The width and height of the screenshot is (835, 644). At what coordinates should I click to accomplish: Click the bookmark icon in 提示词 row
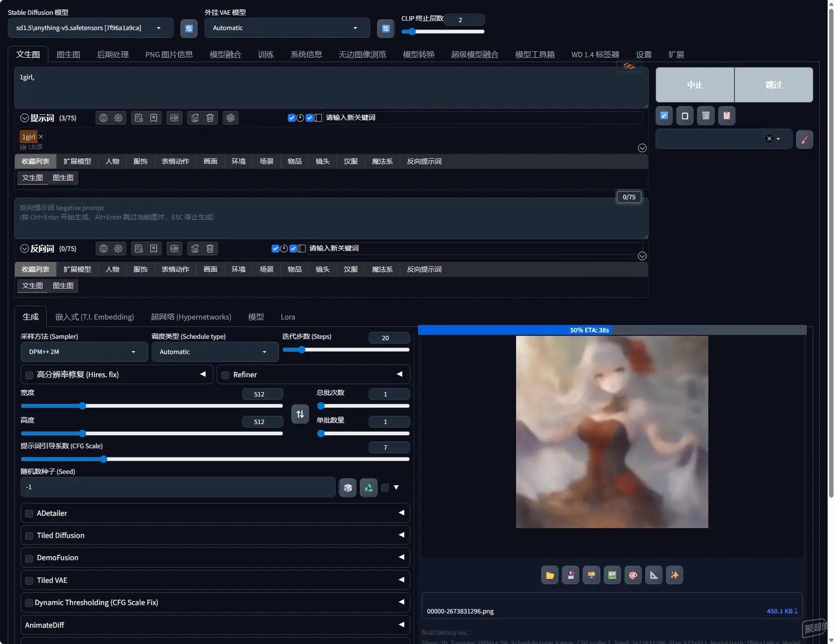point(154,118)
